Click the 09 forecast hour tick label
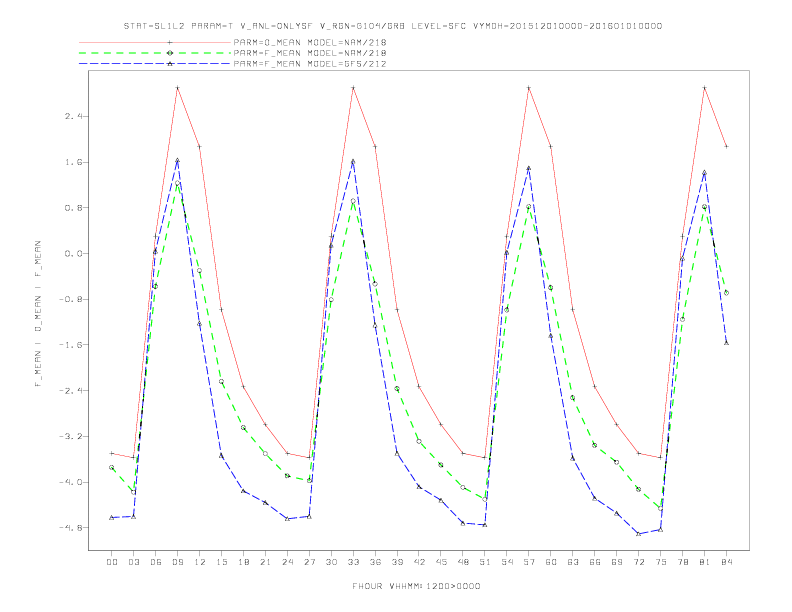 tap(177, 562)
